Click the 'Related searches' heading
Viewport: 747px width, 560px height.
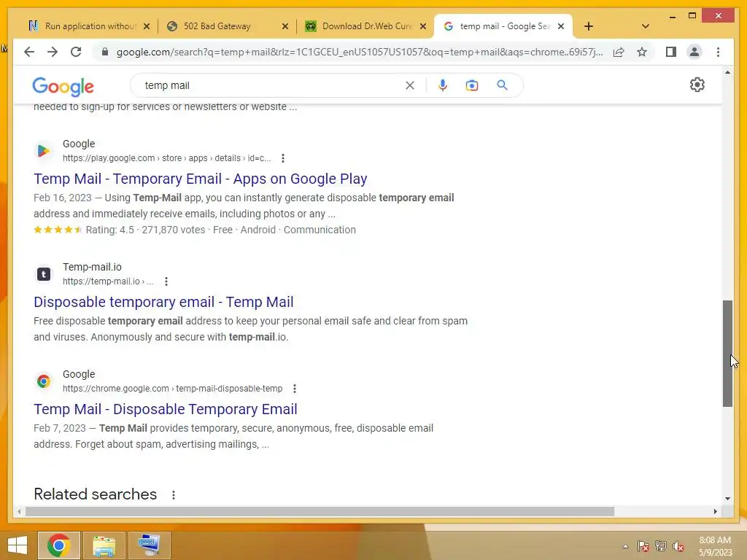pos(96,494)
